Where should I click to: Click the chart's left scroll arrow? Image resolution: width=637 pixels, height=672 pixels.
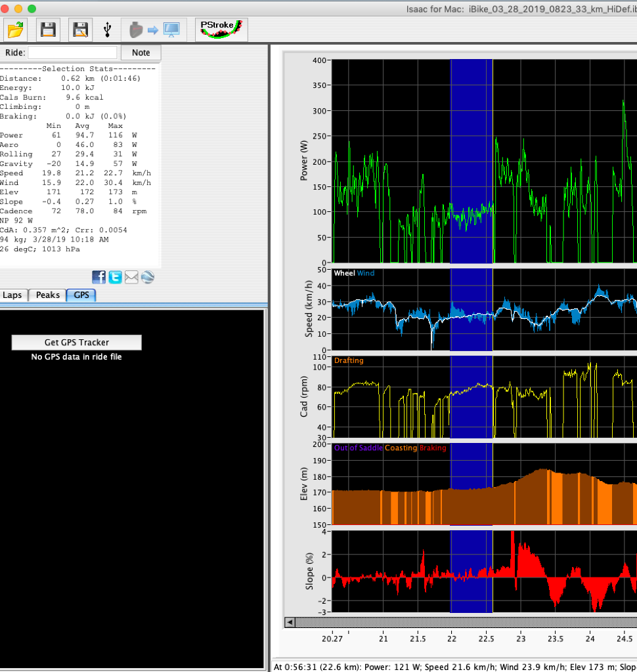[x=290, y=621]
